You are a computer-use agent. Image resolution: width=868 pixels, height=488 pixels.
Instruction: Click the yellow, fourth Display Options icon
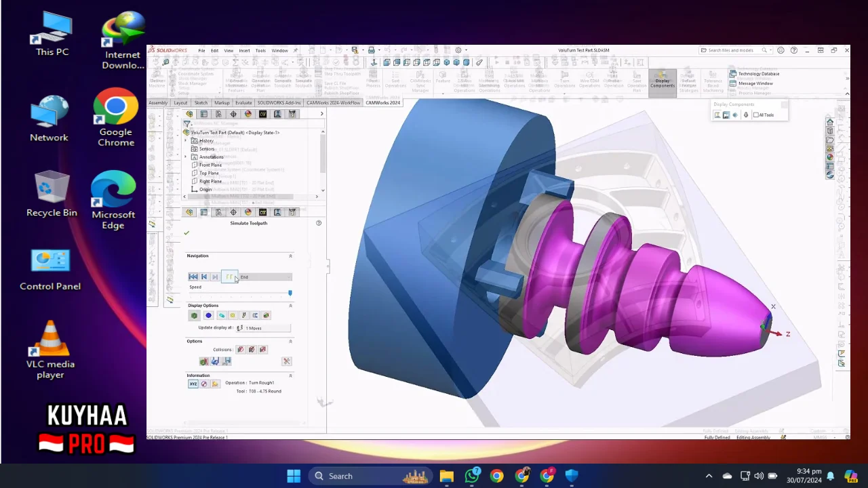click(x=233, y=315)
